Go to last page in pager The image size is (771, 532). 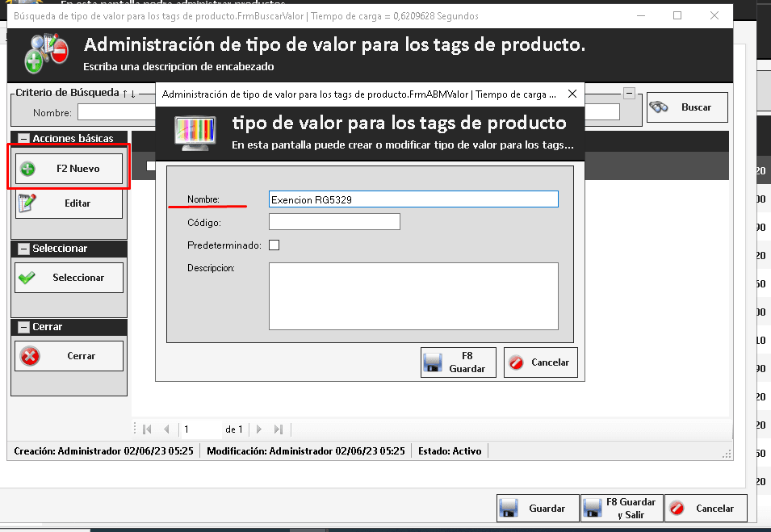[x=279, y=429]
